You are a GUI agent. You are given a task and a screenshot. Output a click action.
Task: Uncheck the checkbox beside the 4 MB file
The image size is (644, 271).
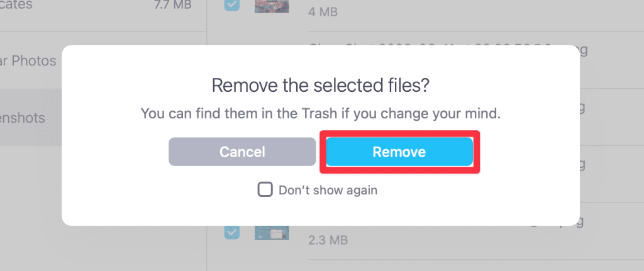(x=231, y=6)
